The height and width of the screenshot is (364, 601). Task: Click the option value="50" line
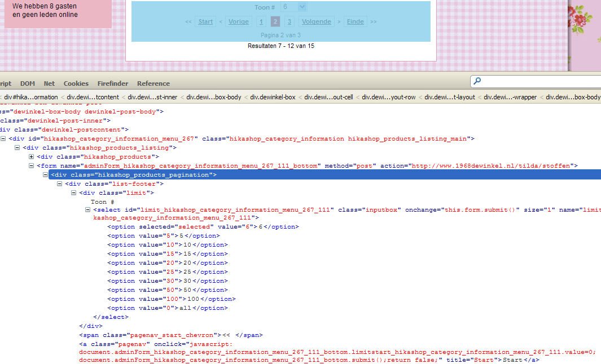[x=168, y=290]
